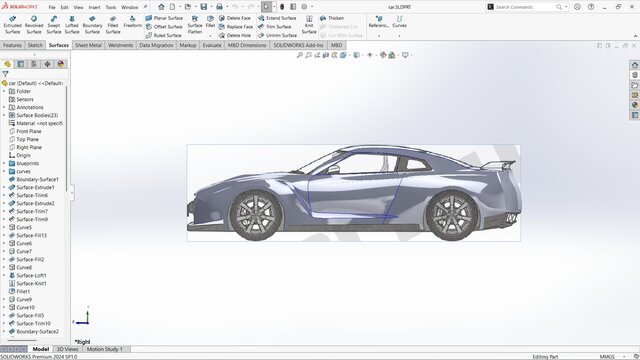This screenshot has width=640, height=360.
Task: Open the FeatureManager design tree tab
Action: coord(7,64)
